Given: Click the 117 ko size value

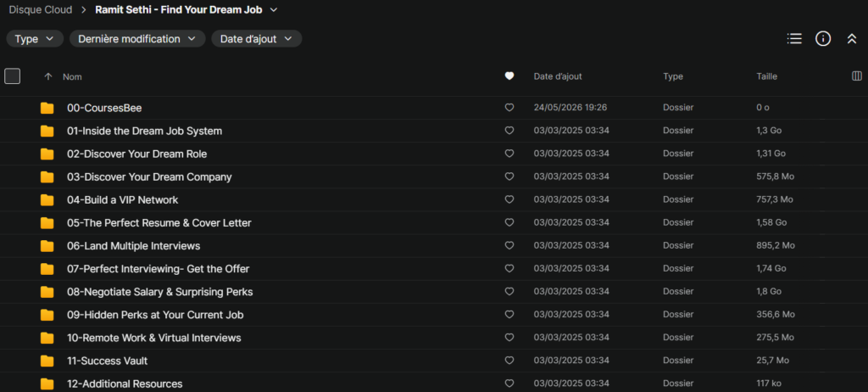Looking at the screenshot, I should tap(769, 384).
